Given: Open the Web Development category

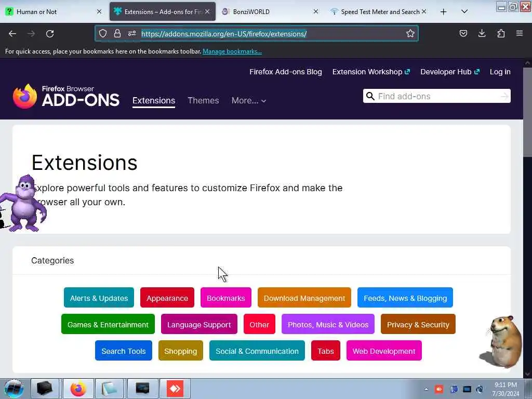Looking at the screenshot, I should click(384, 351).
